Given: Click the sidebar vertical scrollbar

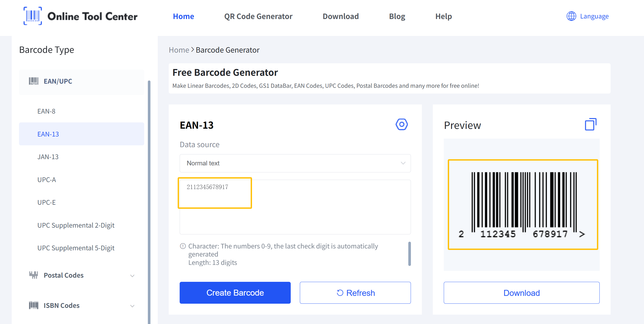Looking at the screenshot, I should point(149,202).
